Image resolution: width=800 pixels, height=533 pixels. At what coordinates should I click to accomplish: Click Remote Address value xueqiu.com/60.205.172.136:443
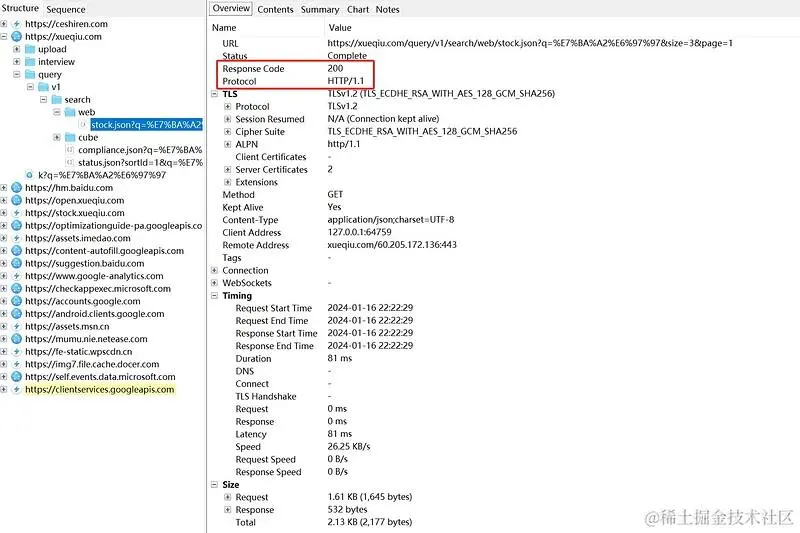coord(392,245)
